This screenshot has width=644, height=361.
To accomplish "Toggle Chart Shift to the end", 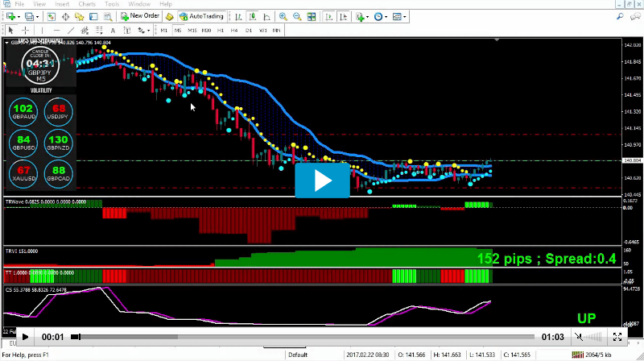I will coord(344,16).
